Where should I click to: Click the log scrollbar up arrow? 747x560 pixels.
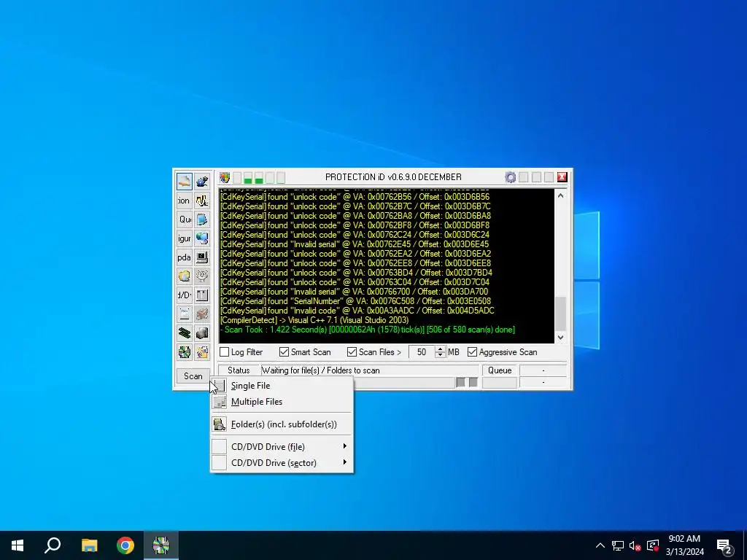pos(561,195)
